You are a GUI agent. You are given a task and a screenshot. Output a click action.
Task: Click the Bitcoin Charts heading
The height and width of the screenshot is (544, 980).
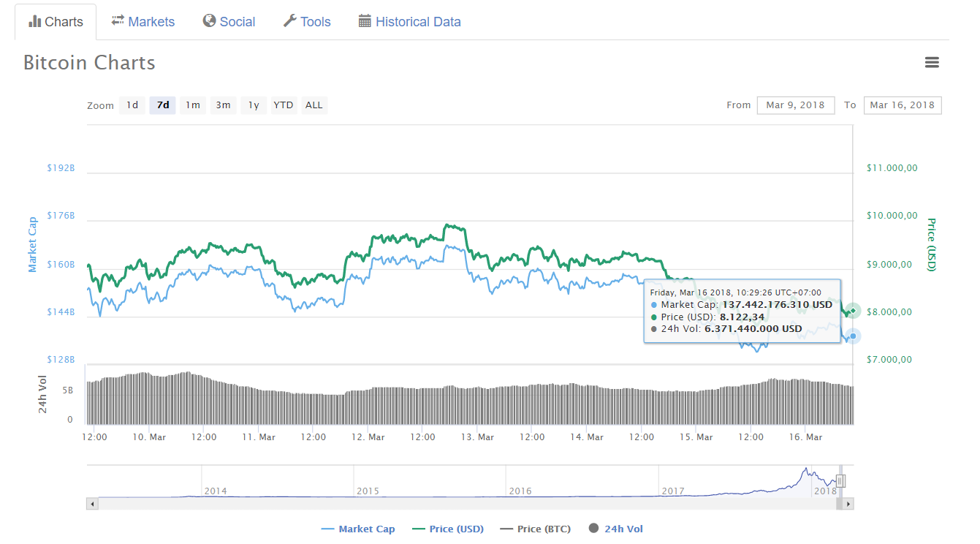pos(89,63)
